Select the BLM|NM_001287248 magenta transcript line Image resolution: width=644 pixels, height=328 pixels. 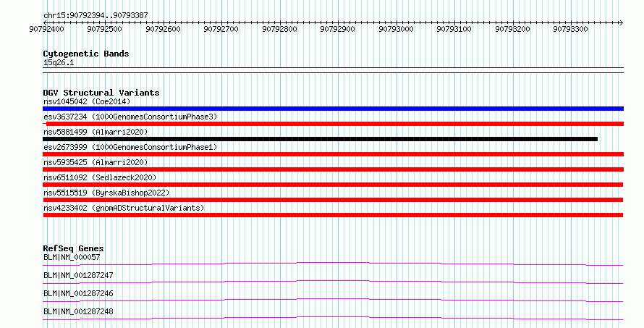(333, 318)
